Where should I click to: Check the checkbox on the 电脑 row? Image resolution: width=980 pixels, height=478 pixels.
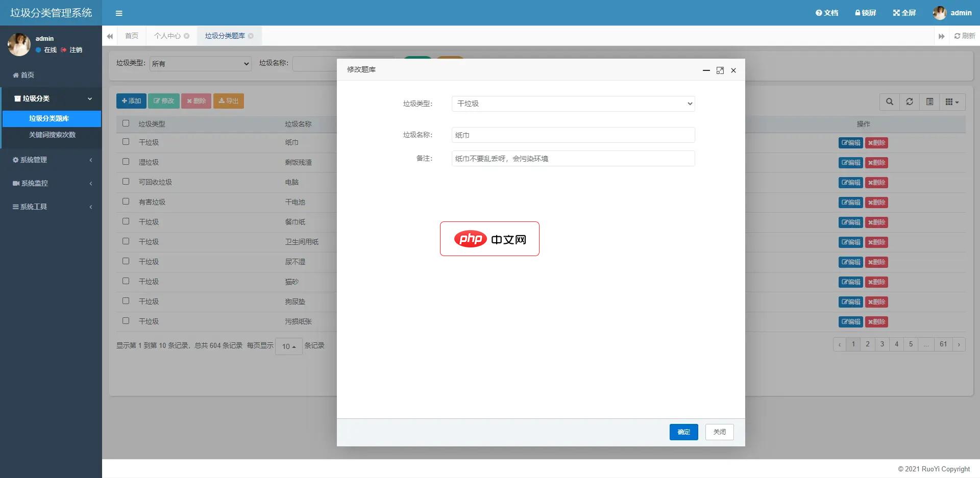click(126, 182)
